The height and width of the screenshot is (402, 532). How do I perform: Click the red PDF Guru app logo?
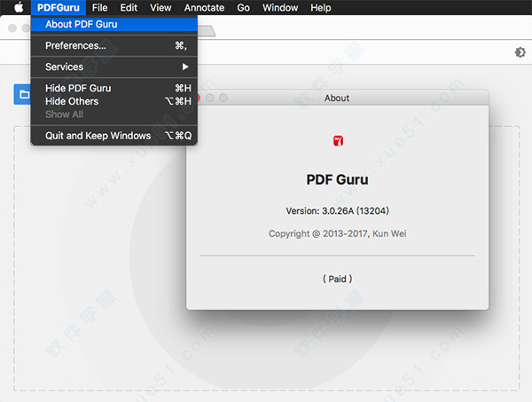pos(338,140)
